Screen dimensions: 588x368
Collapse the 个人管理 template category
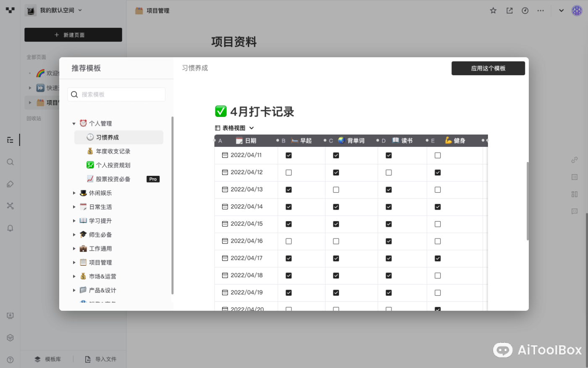(x=74, y=124)
